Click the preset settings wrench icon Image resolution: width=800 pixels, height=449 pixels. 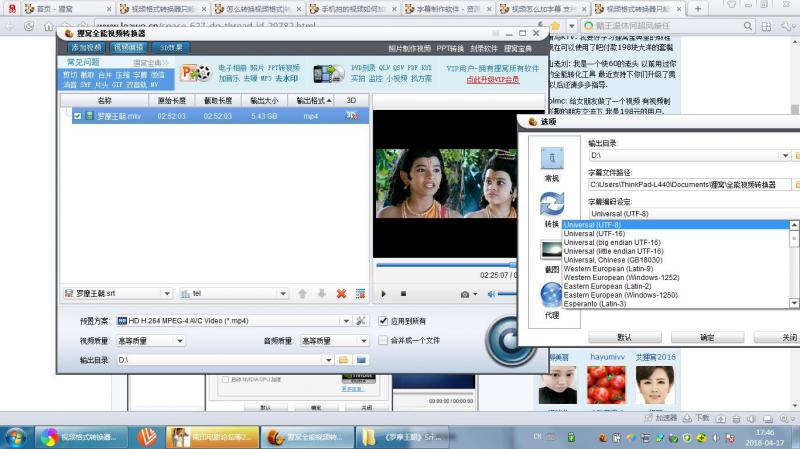pos(361,321)
